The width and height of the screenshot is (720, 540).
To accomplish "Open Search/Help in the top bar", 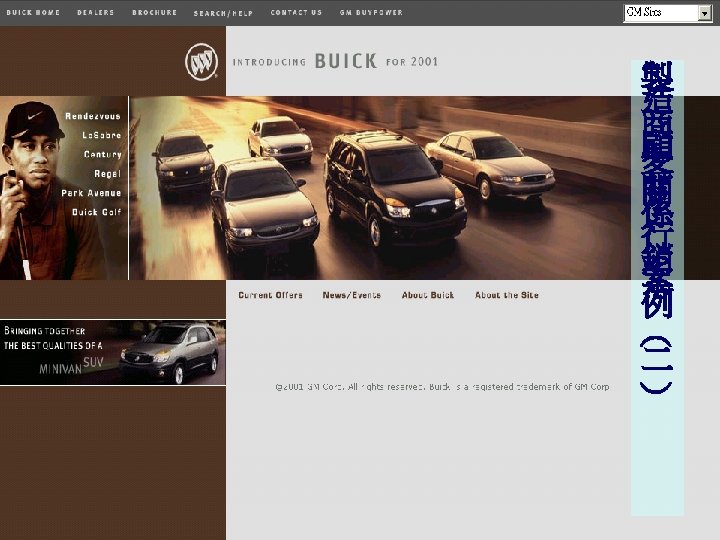I will coord(223,13).
